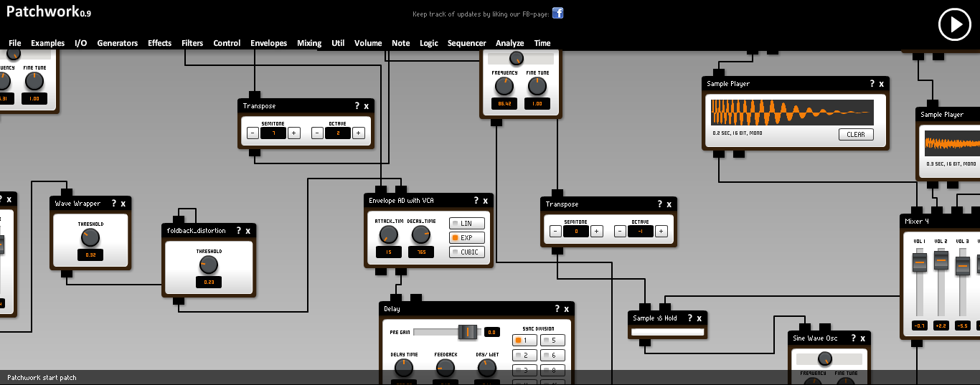
Task: Close the Delay module
Action: tap(567, 309)
